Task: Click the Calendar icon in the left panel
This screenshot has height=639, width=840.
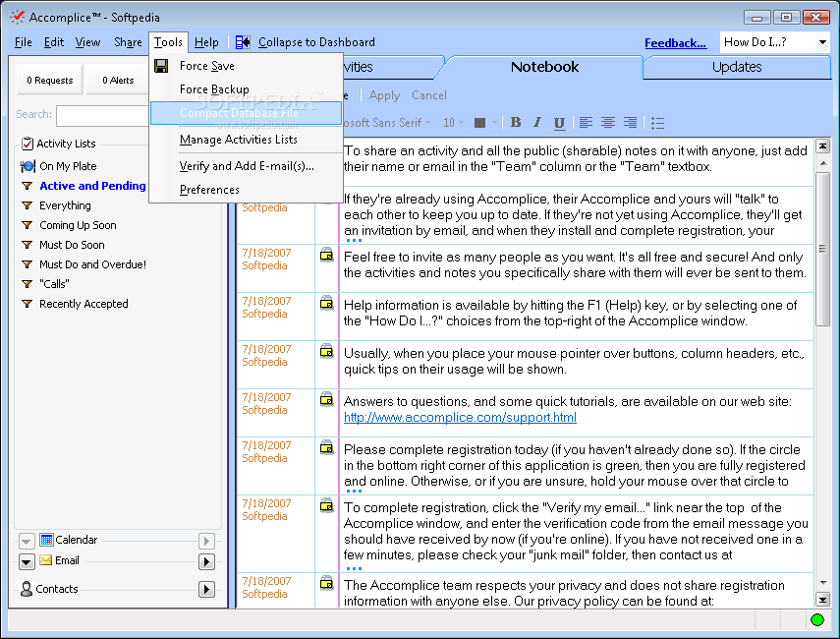Action: (x=46, y=540)
